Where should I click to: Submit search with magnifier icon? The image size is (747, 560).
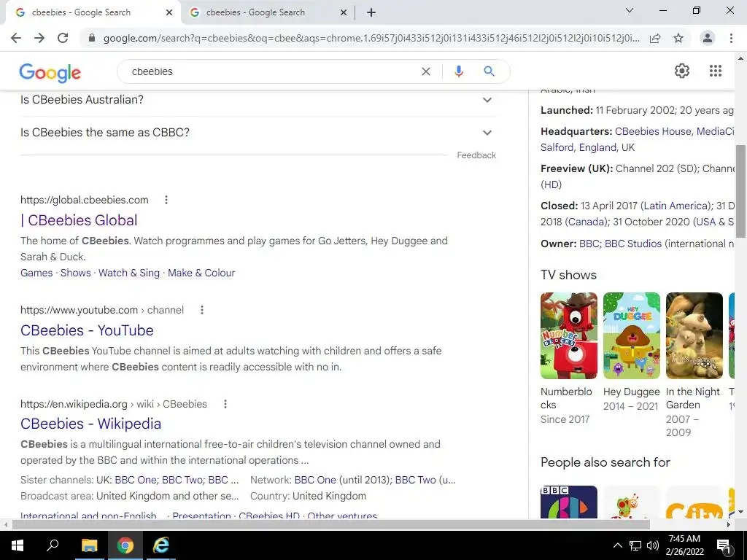pyautogui.click(x=489, y=71)
